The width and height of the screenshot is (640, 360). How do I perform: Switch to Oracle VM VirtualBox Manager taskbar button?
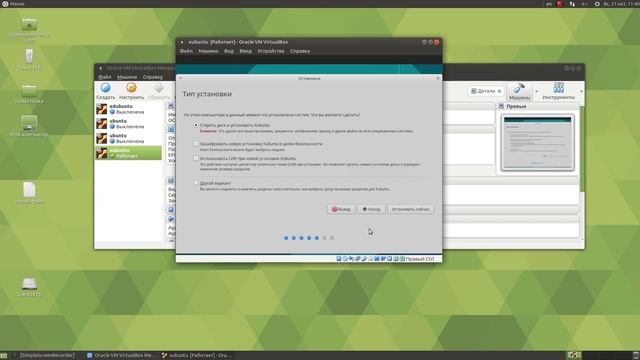pos(121,356)
